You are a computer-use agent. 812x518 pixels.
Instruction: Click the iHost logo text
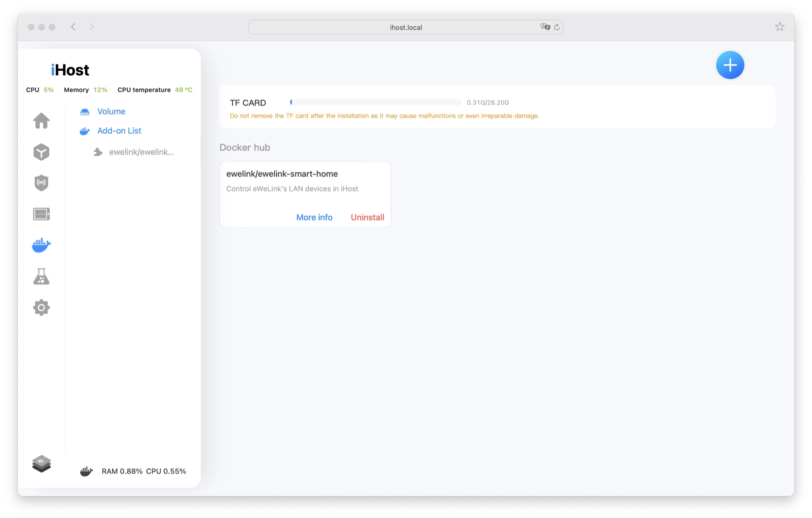click(x=70, y=70)
